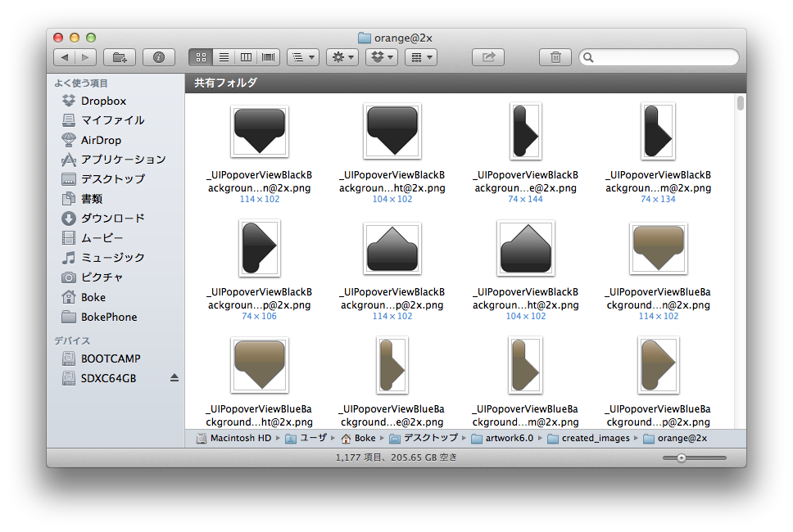The image size is (793, 532).
Task: Click the 共有フォルダ header bar
Action: [466, 83]
